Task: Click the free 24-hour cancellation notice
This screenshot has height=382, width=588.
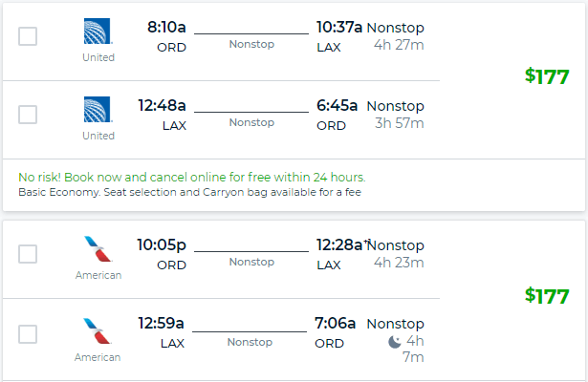Action: click(x=192, y=177)
